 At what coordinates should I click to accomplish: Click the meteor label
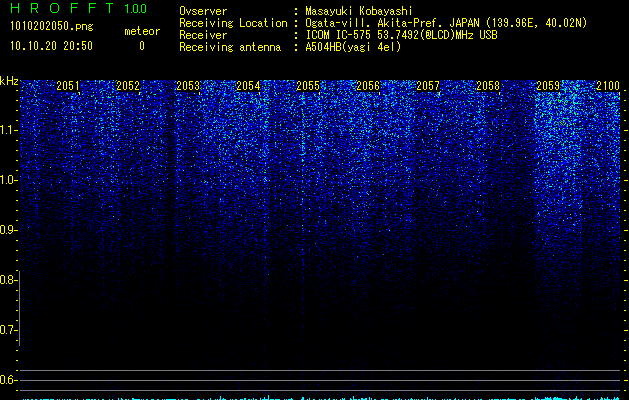pyautogui.click(x=142, y=31)
